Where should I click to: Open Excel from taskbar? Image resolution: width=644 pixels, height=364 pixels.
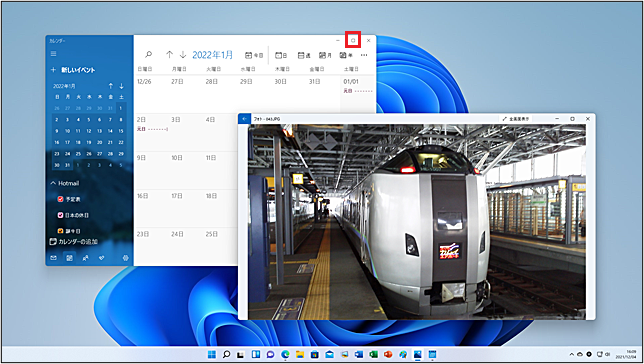(373, 354)
